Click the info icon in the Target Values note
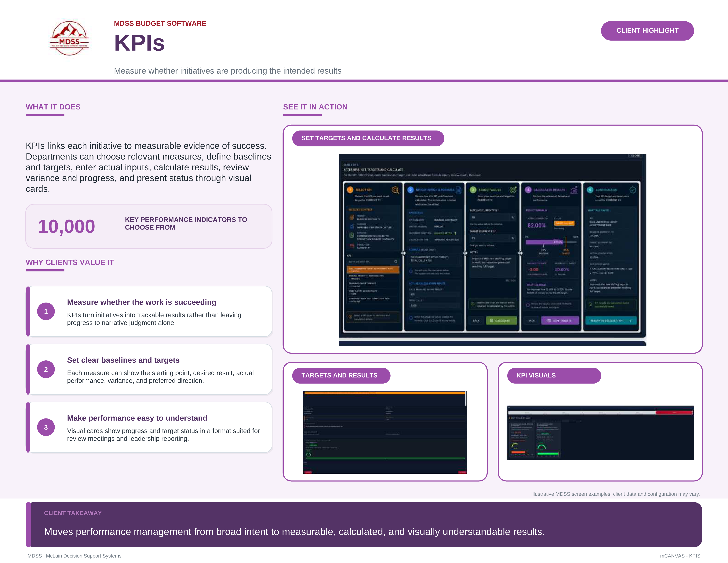Screen dimensions: 728x563 pyautogui.click(x=473, y=304)
